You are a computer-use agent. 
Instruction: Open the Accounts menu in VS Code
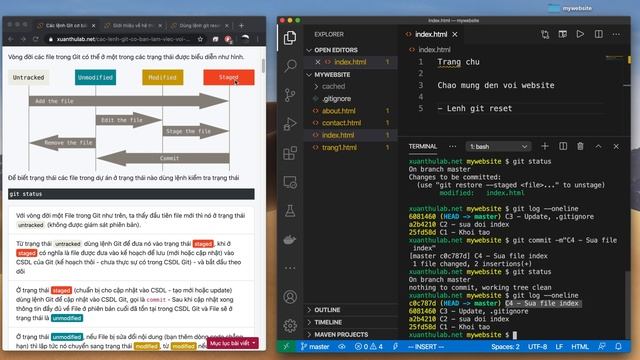[290, 297]
